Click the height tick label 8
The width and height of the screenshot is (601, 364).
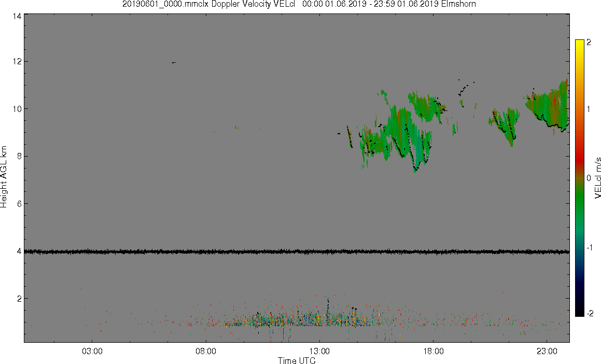coord(19,156)
